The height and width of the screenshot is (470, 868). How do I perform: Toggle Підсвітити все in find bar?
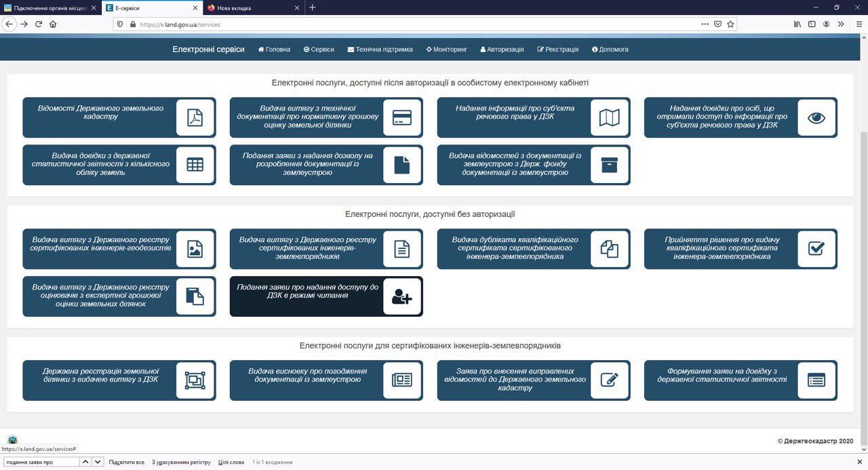pos(127,462)
